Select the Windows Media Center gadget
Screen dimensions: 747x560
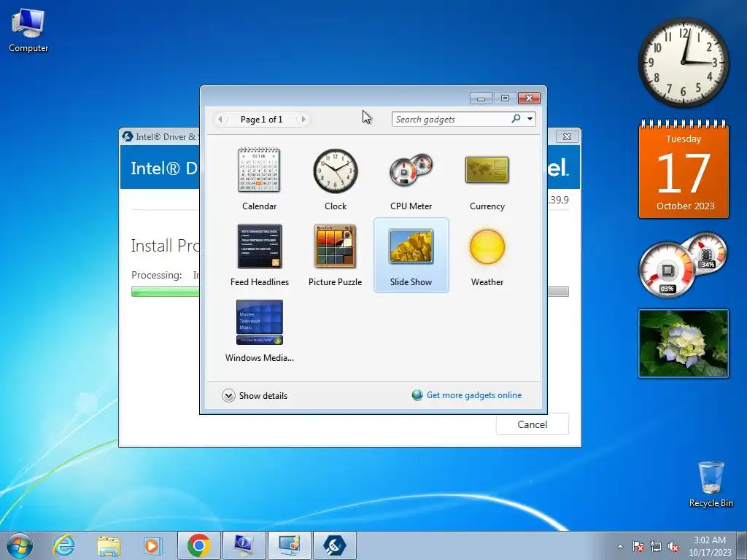[259, 331]
